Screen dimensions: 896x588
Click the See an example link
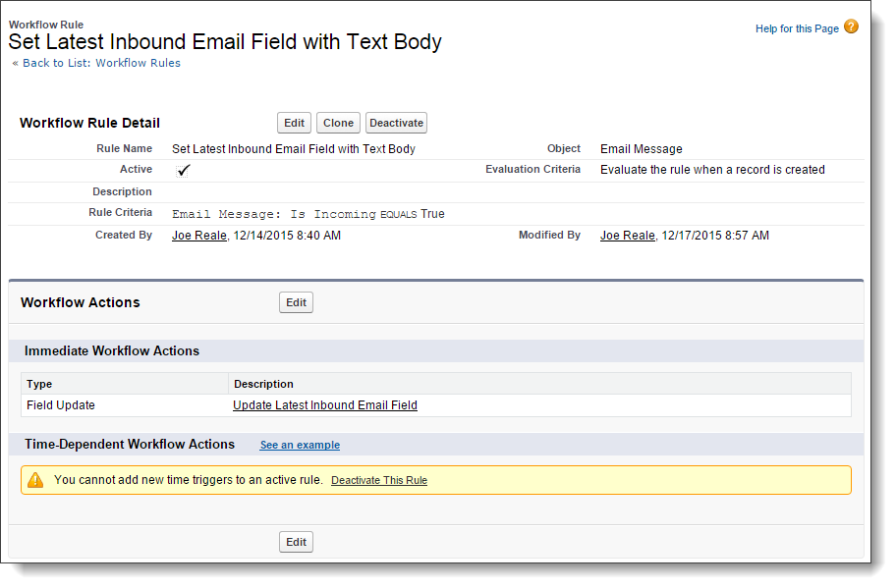[x=300, y=445]
